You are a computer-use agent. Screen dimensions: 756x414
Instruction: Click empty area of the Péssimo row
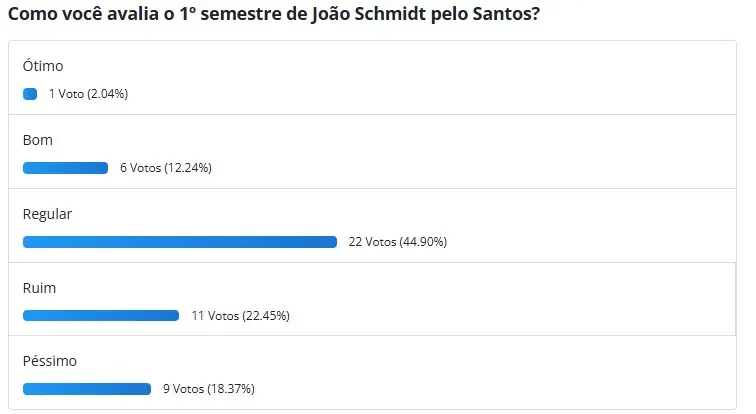click(x=482, y=373)
